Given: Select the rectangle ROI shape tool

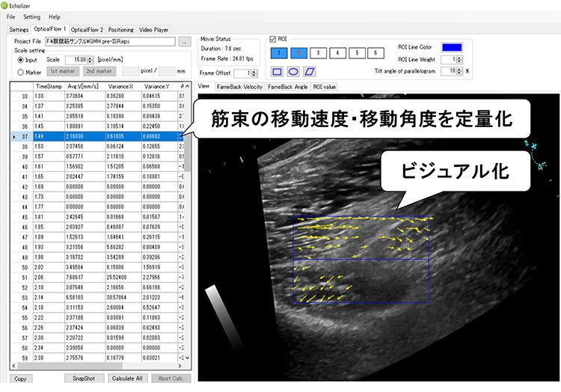Looking at the screenshot, I should [277, 72].
